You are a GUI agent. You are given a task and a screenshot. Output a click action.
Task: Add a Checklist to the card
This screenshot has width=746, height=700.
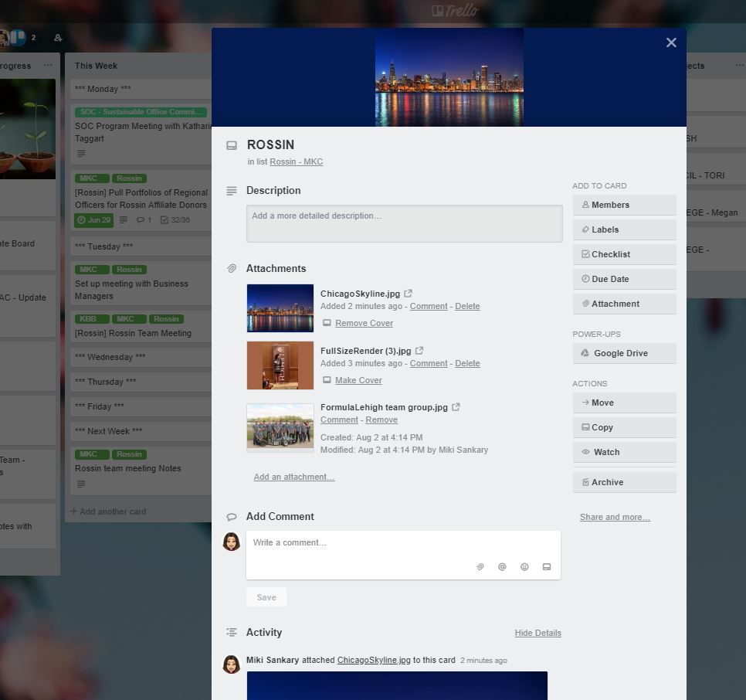(624, 255)
